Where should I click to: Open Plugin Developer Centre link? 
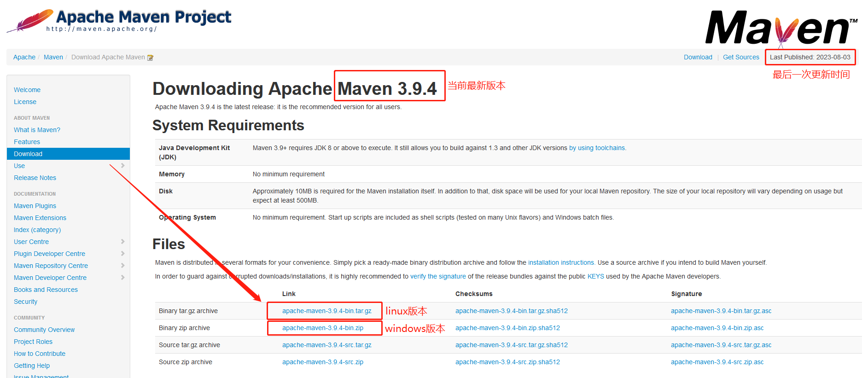coord(49,254)
